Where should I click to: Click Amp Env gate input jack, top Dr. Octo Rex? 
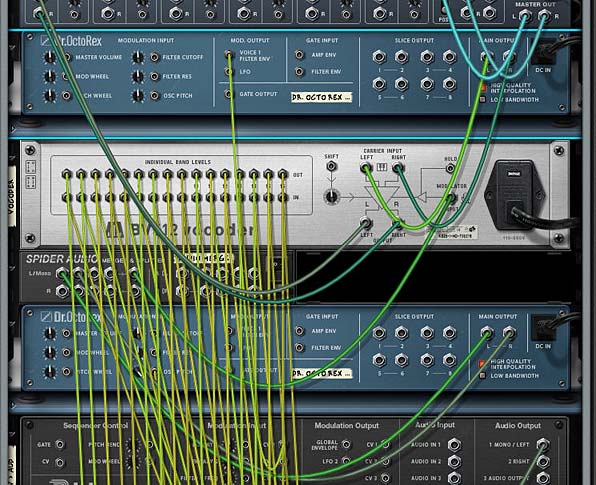(300, 55)
